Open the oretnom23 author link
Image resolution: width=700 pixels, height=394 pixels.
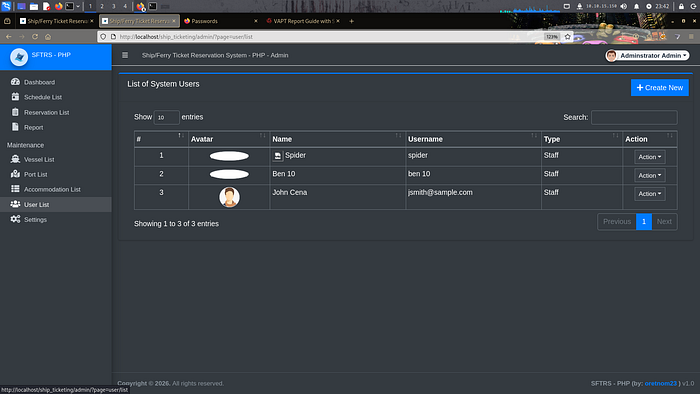click(x=660, y=383)
